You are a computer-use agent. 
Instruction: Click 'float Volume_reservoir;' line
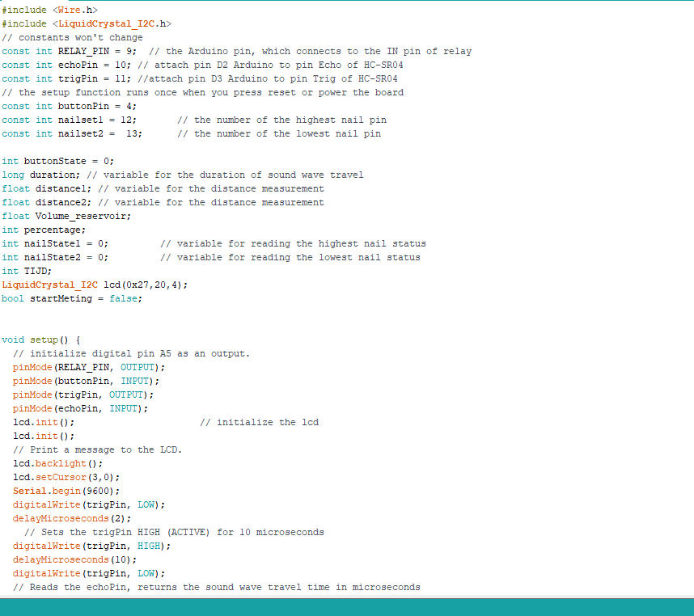tap(66, 216)
